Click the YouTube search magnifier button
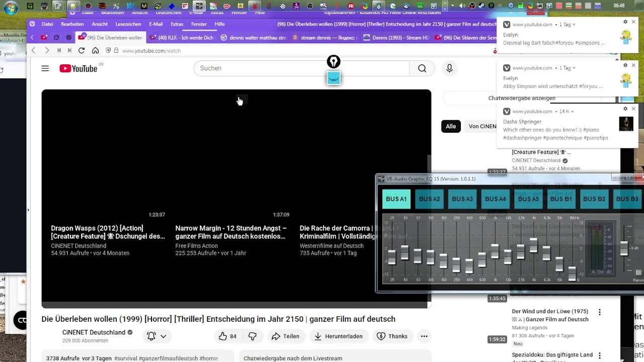 click(422, 68)
